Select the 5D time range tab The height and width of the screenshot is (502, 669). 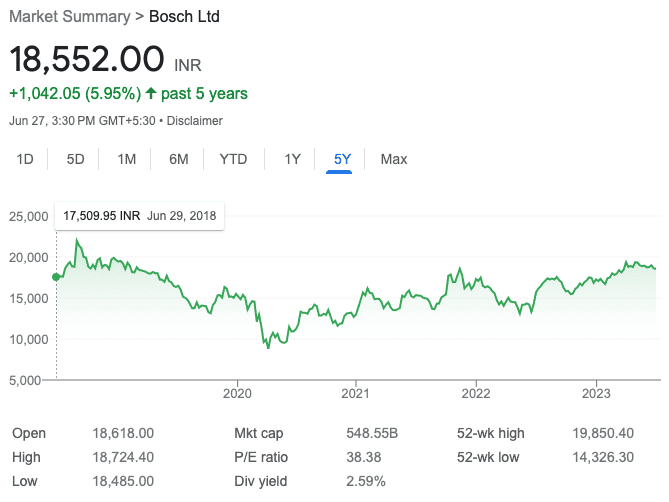coord(75,159)
